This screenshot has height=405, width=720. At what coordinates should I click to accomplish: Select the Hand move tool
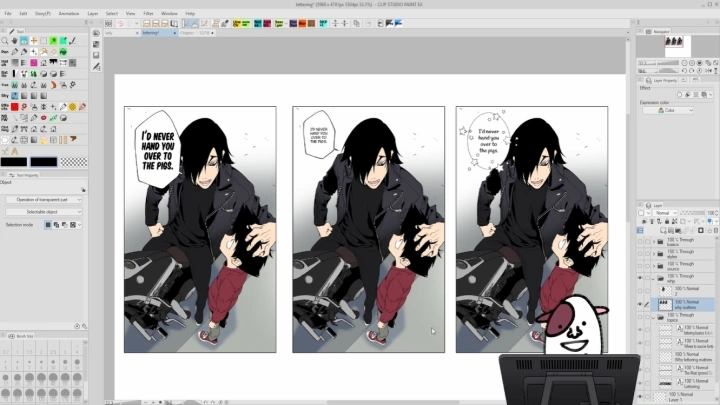point(14,40)
